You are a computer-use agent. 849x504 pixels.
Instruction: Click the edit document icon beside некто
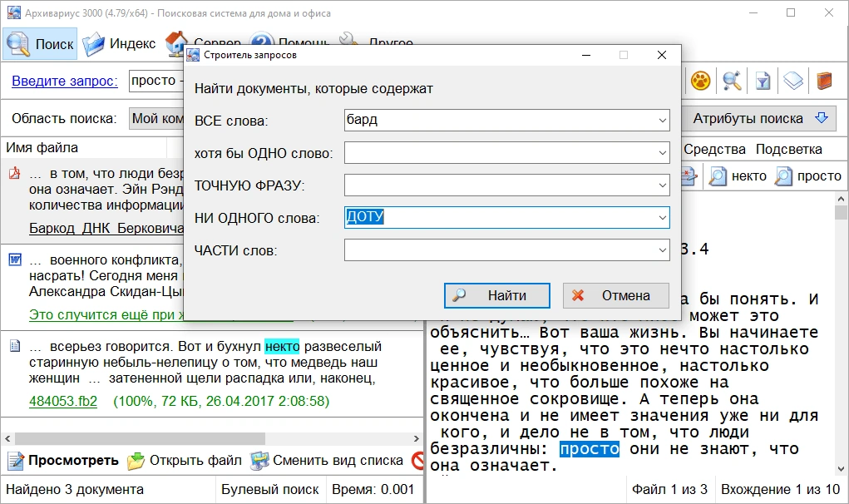(x=689, y=176)
